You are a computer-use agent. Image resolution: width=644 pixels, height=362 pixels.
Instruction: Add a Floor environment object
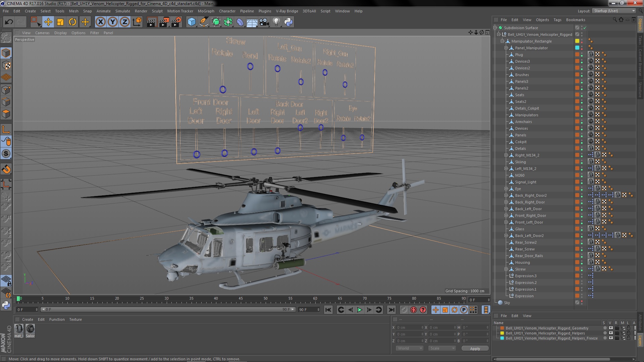pyautogui.click(x=252, y=22)
